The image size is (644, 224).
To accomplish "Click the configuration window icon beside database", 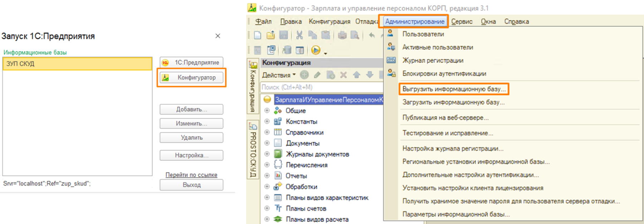I will 300,50.
